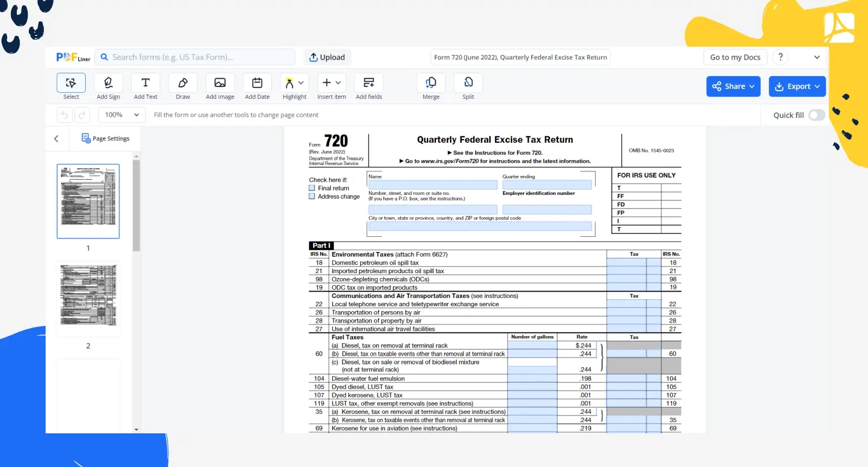Open Highlight tool options arrow
This screenshot has width=868, height=467.
301,83
